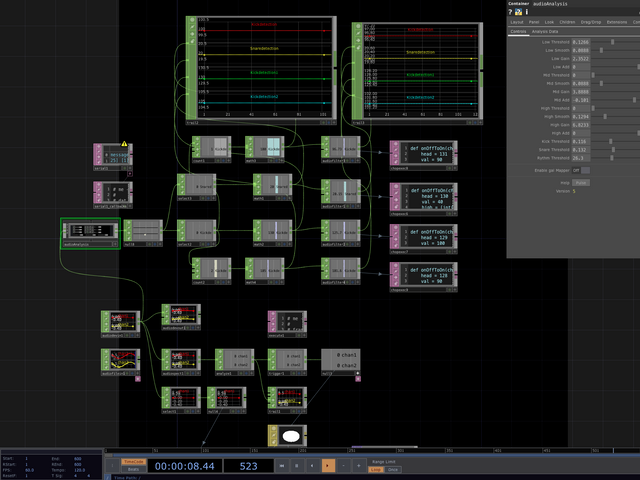Viewport: 640px width, 480px height.
Task: Select the audioAnalysis container node
Action: (x=90, y=232)
